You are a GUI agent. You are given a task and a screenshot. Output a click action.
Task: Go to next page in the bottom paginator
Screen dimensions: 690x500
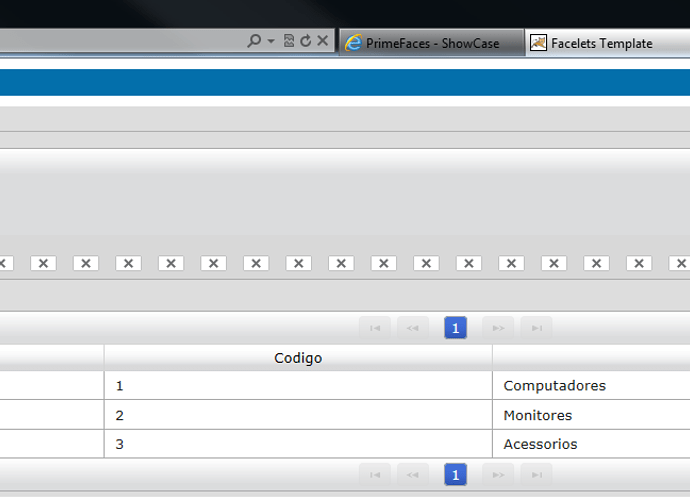tap(498, 475)
